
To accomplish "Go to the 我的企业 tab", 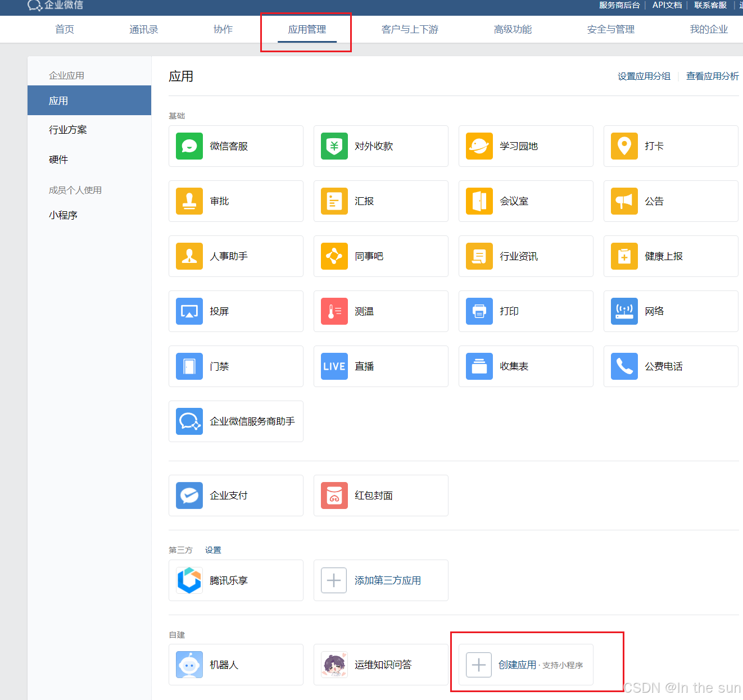I will click(709, 29).
